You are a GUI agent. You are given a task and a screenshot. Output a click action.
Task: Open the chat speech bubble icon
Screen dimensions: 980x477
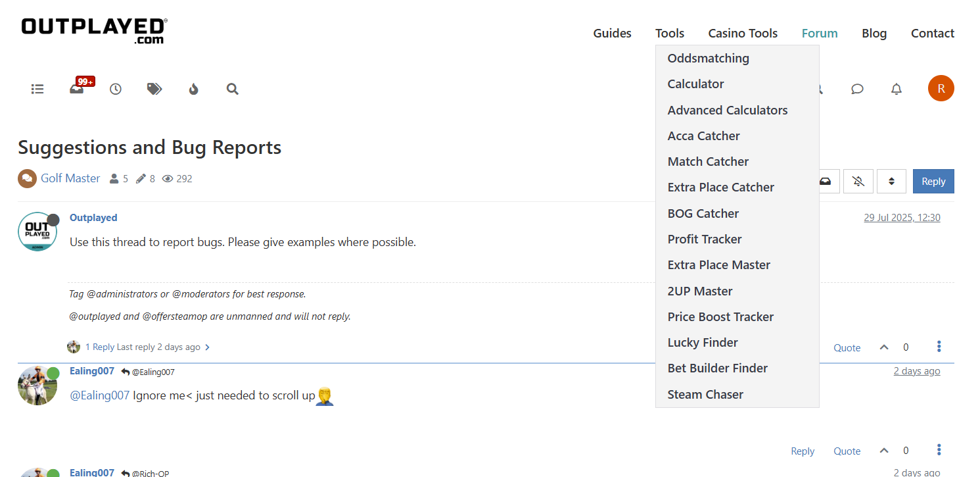[857, 89]
